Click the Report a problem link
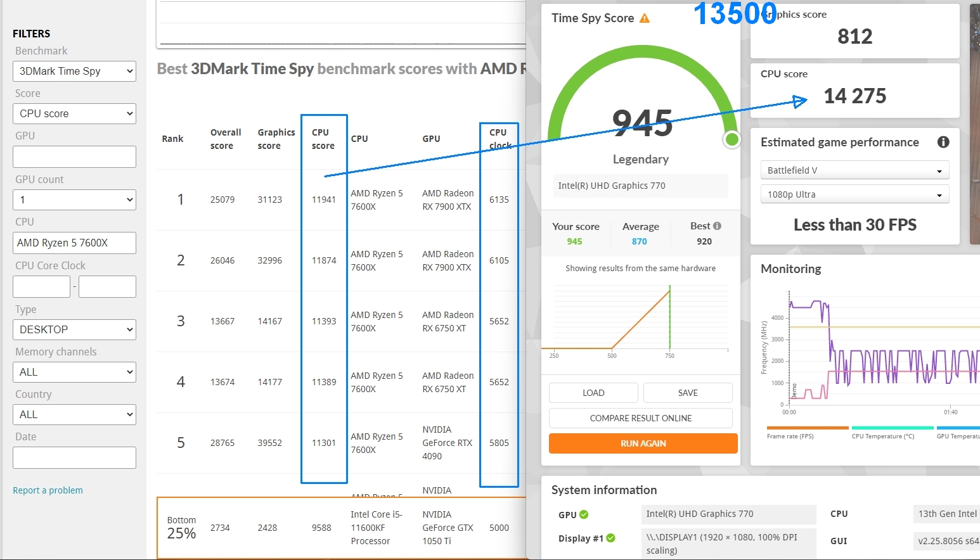 48,490
